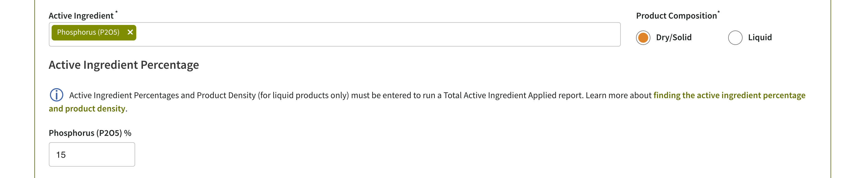
Task: Click the required asterisk beside Product Composition
Action: click(718, 12)
